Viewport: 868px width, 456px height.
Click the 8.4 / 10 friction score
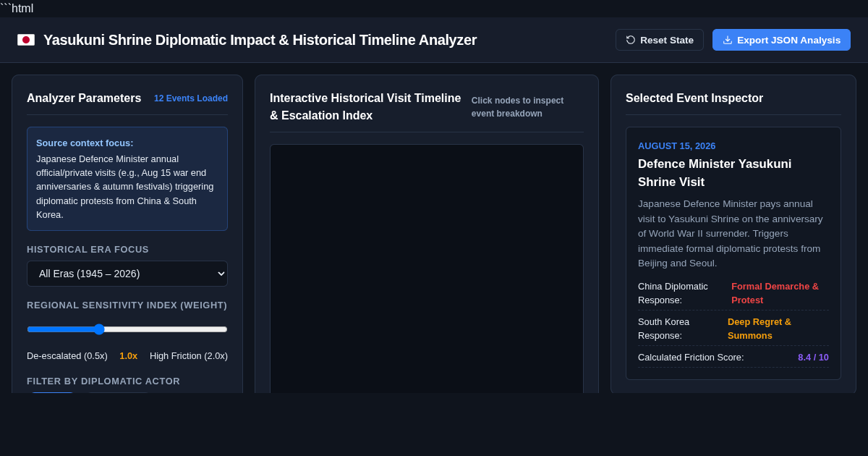pyautogui.click(x=813, y=357)
